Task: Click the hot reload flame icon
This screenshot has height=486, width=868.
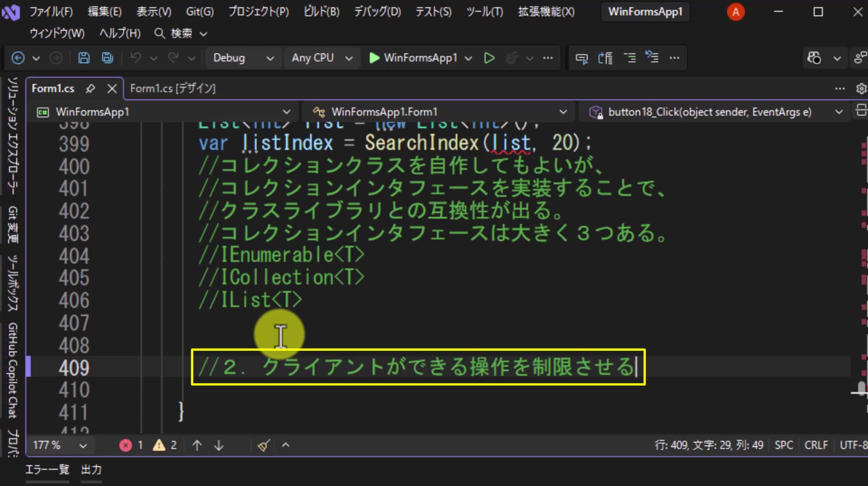Action: [x=512, y=58]
